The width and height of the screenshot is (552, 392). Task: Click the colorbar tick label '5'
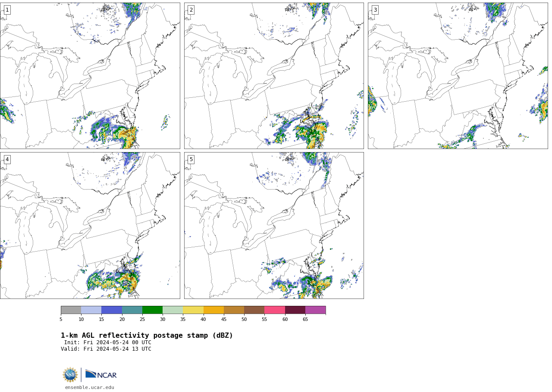[61, 320]
